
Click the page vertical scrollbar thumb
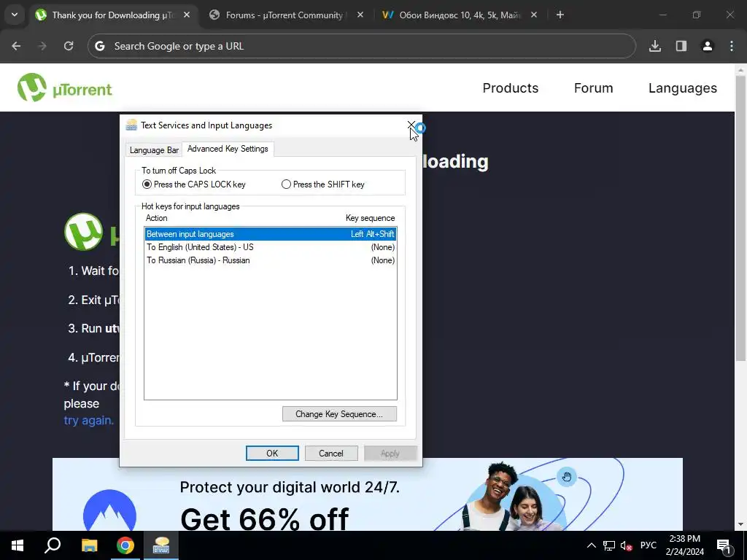(740, 218)
